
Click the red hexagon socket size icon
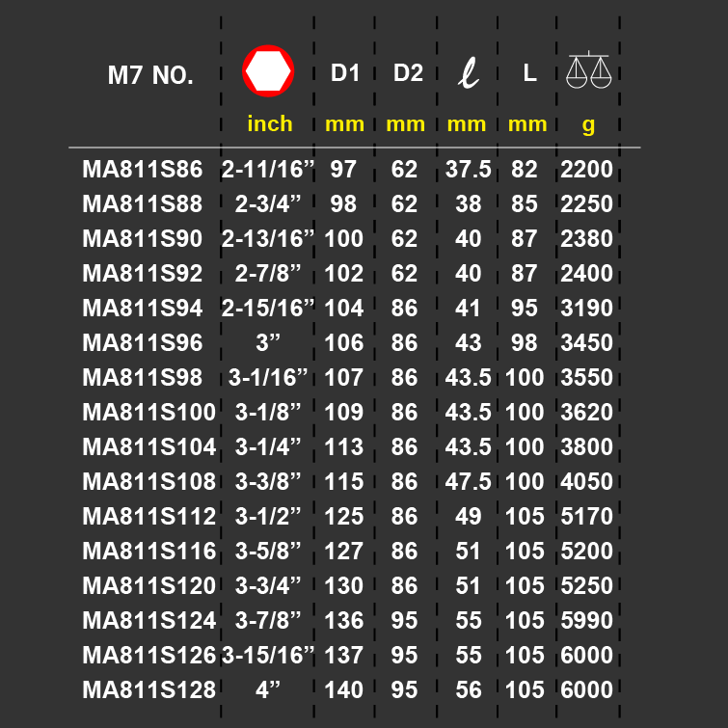[x=268, y=71]
